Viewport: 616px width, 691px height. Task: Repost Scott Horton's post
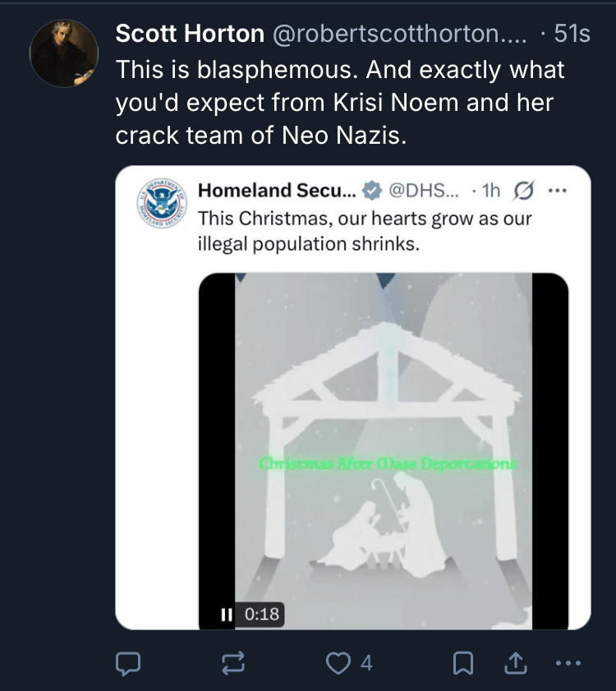pos(233,662)
